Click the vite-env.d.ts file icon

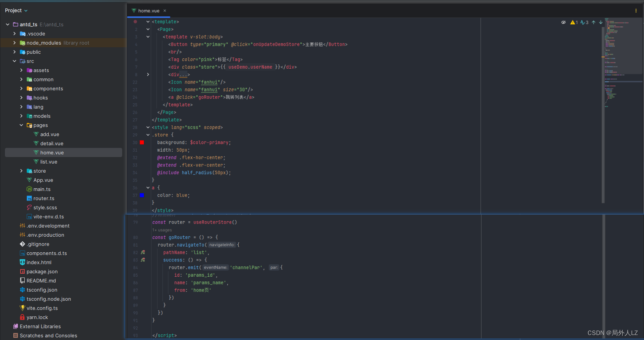tap(29, 217)
